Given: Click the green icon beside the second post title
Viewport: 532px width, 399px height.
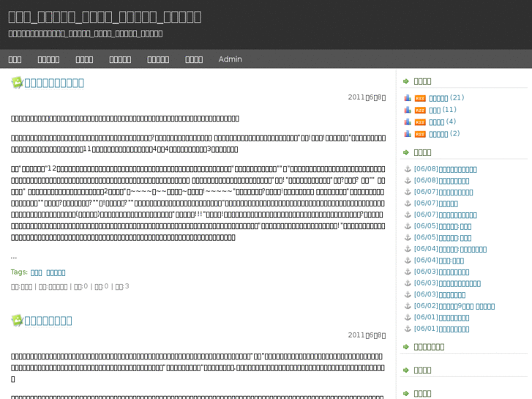Looking at the screenshot, I should point(17,320).
